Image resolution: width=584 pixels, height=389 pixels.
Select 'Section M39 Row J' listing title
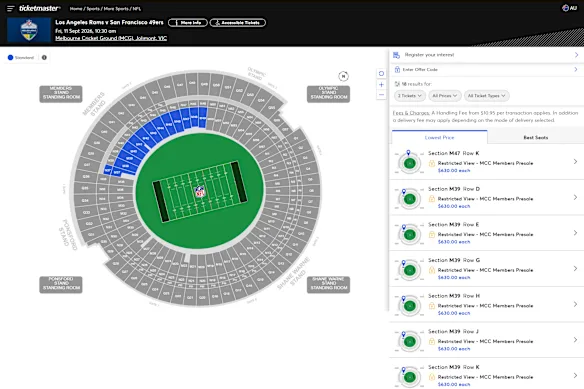(x=453, y=331)
